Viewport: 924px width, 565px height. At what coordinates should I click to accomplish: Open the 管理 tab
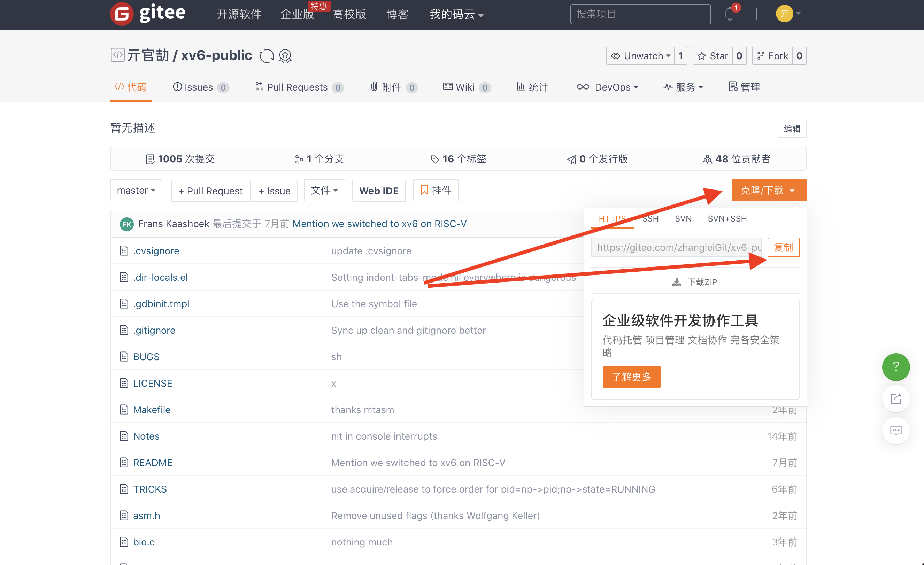pyautogui.click(x=744, y=87)
